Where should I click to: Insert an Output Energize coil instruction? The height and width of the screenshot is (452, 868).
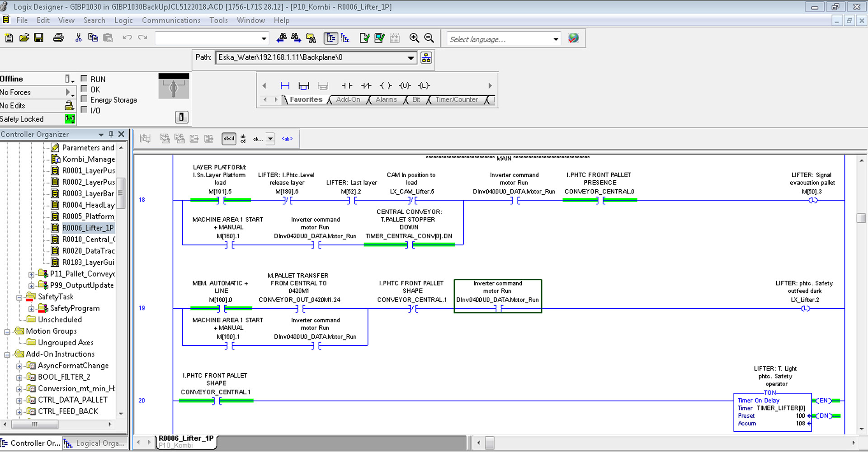click(x=386, y=86)
